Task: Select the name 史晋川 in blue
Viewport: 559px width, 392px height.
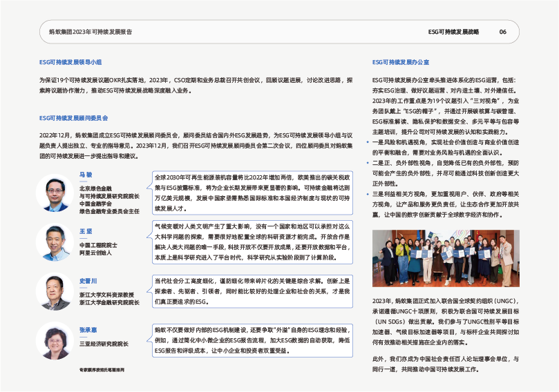Action: tap(88, 281)
